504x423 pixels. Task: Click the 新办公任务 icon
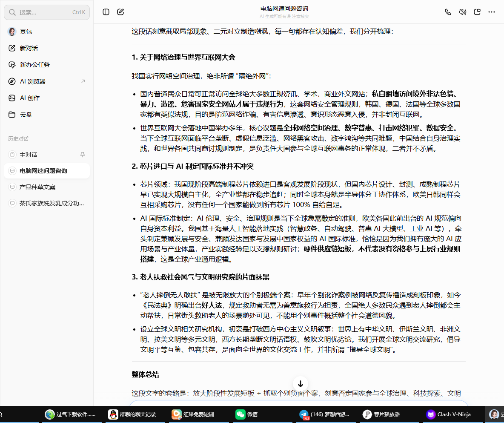[x=12, y=65]
